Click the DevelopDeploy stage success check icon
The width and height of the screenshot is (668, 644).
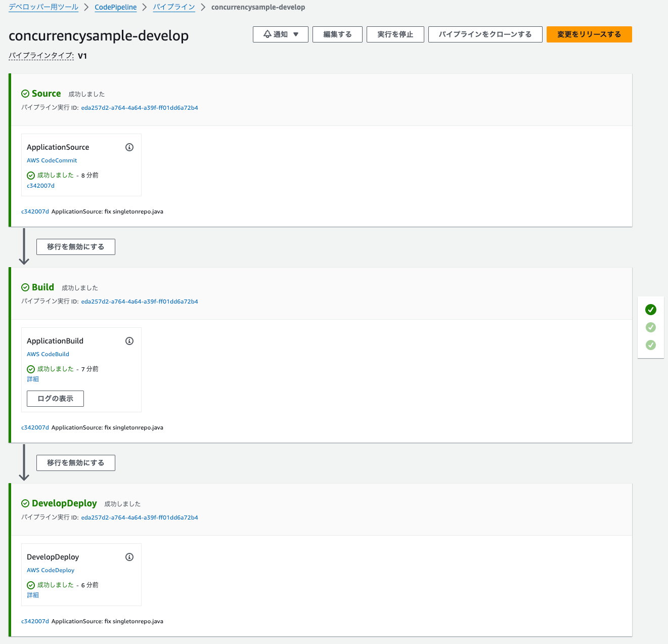pos(25,503)
